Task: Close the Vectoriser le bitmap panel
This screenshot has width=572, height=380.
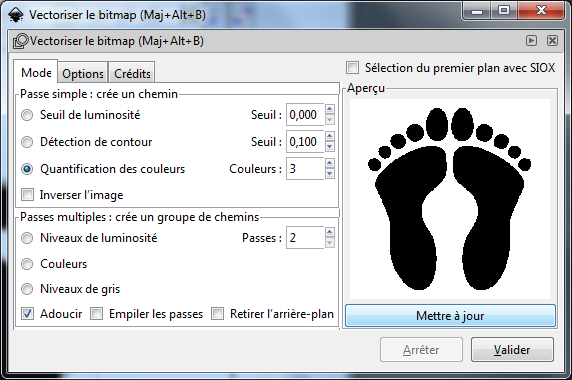Action: coord(552,40)
